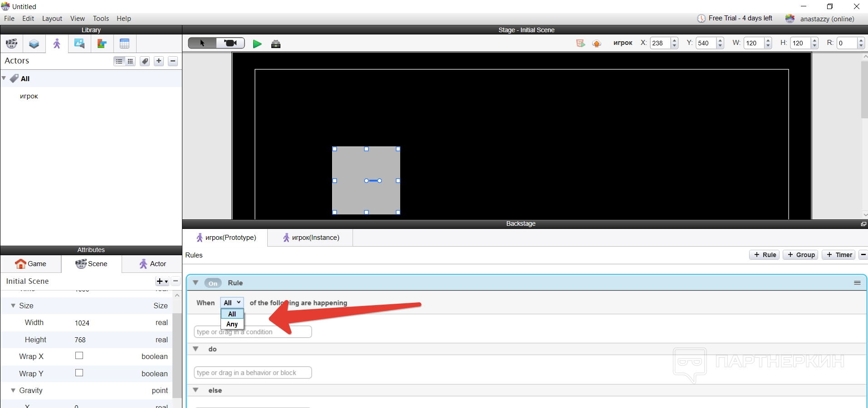868x408 pixels.
Task: Click the condition input field
Action: (253, 332)
